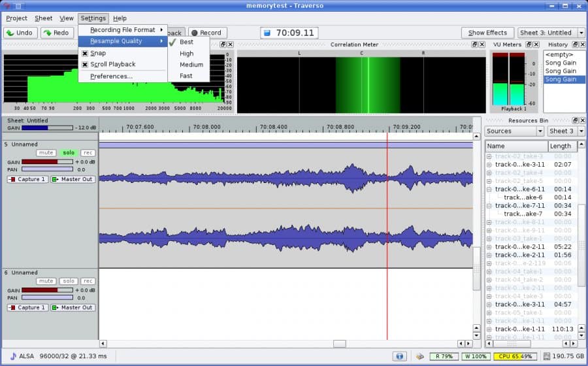This screenshot has width=588, height=366.
Task: Click the Undo arrow button
Action: (x=20, y=33)
